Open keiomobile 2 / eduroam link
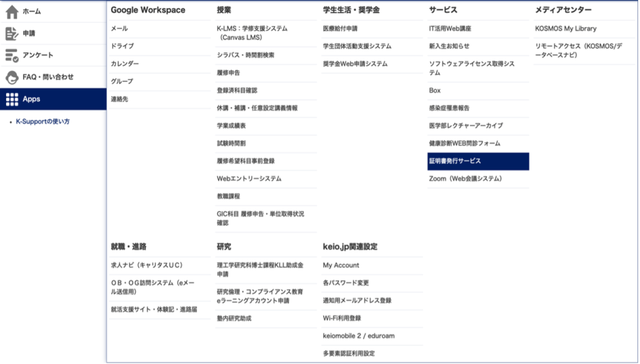 [x=359, y=336]
